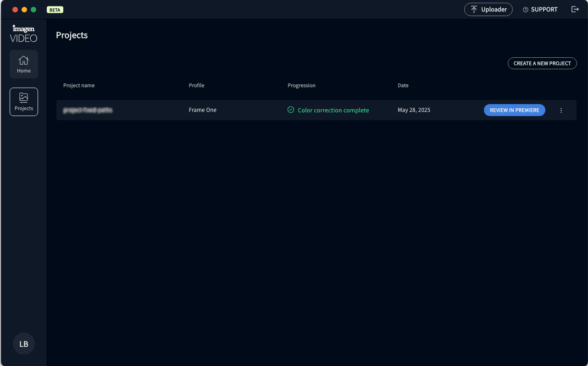Image resolution: width=588 pixels, height=366 pixels.
Task: Click the Projects page heading
Action: (72, 35)
